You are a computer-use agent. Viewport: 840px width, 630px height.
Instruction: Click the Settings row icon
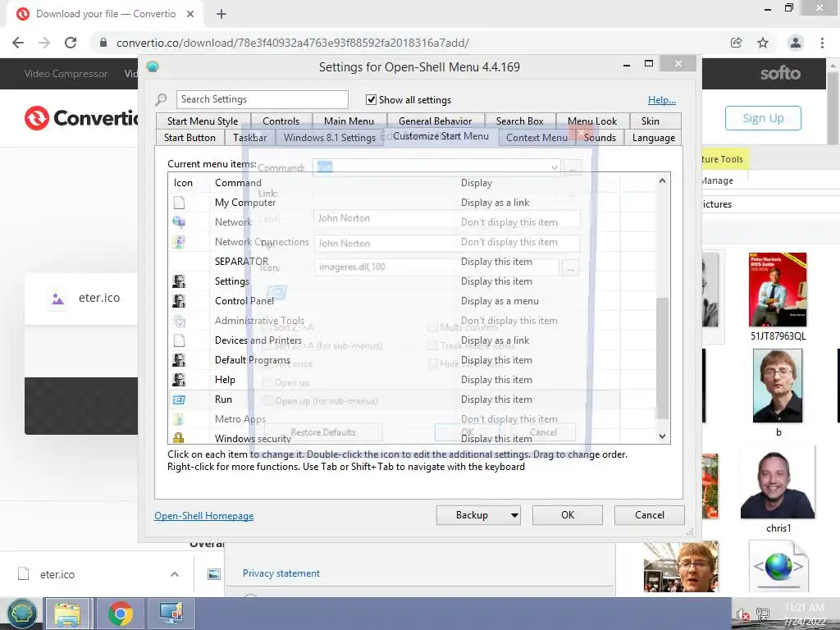179,281
